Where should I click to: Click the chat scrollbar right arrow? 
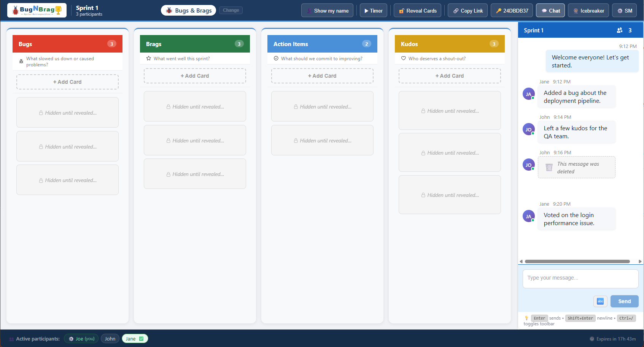click(640, 261)
